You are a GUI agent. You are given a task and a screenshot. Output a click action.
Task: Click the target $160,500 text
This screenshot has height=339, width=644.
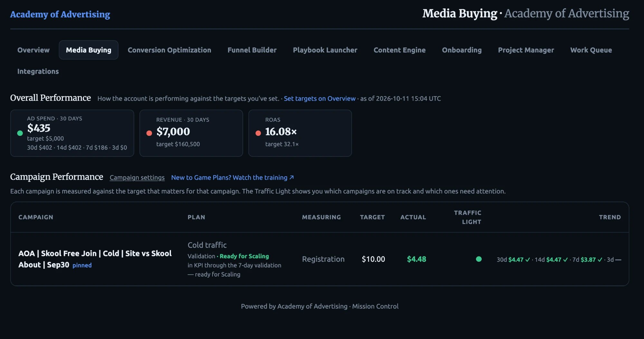178,144
